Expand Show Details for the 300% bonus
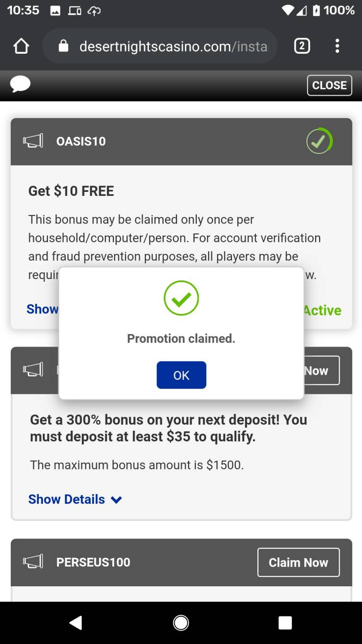The image size is (362, 644). click(x=67, y=499)
